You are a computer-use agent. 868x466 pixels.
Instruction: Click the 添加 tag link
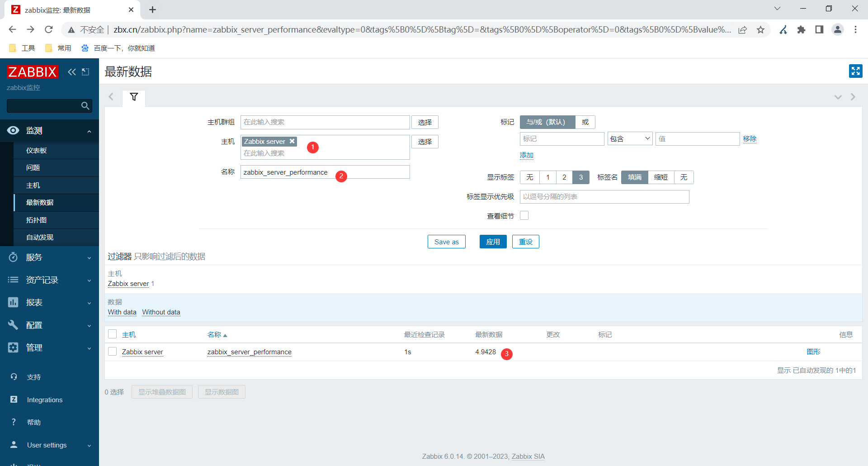coord(527,155)
